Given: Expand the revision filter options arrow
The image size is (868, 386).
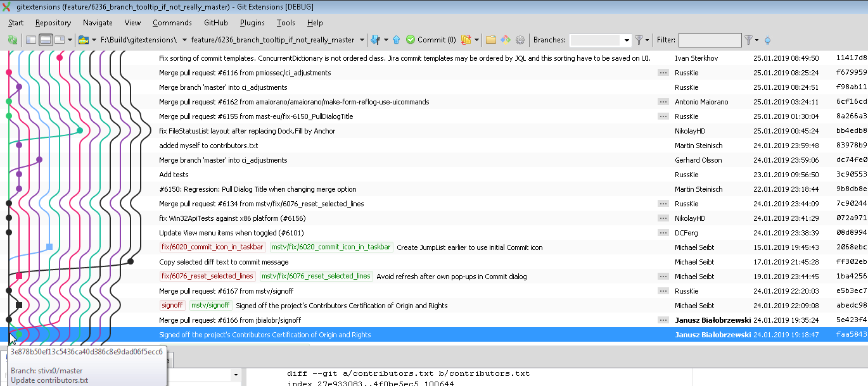Looking at the screenshot, I should point(757,40).
